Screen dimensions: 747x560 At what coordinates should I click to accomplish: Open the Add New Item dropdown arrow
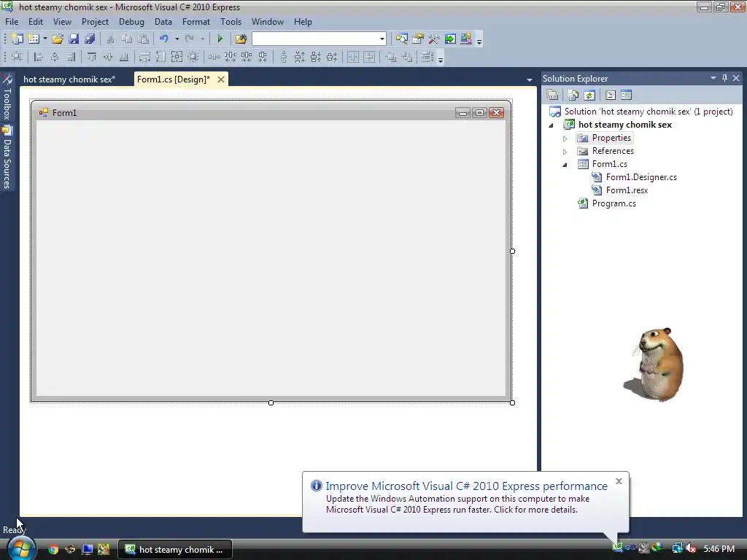click(44, 39)
